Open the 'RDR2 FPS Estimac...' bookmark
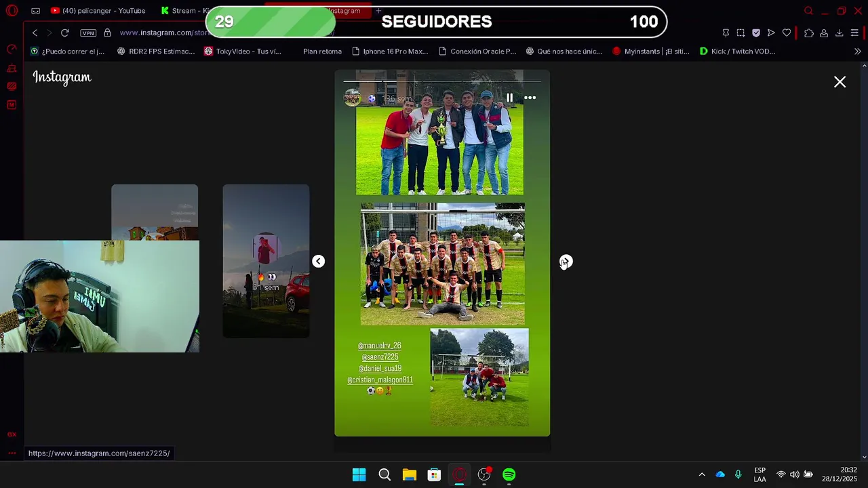 point(156,51)
